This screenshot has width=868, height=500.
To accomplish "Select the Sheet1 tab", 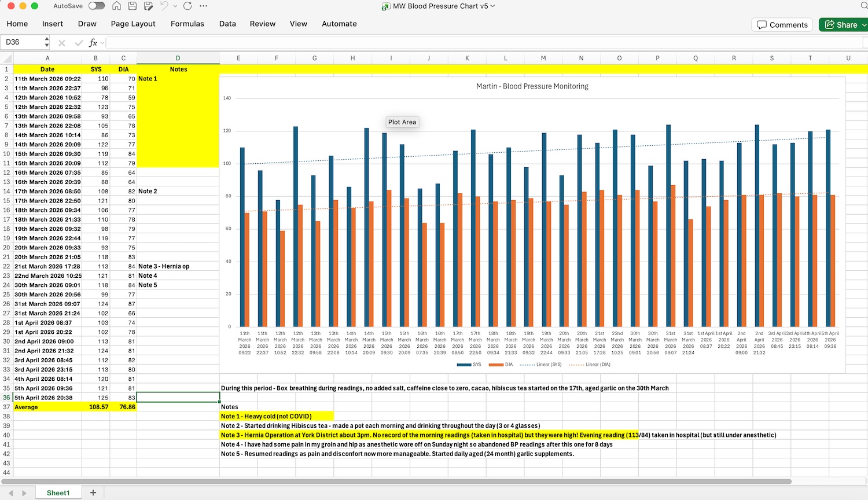I will point(58,492).
